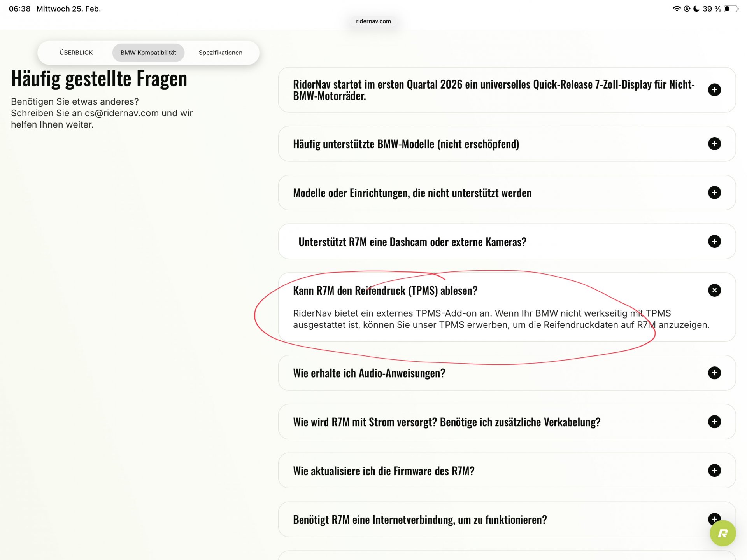Viewport: 747px width, 560px height.
Task: Select the BMW Kompatibilität tab
Action: coord(148,52)
